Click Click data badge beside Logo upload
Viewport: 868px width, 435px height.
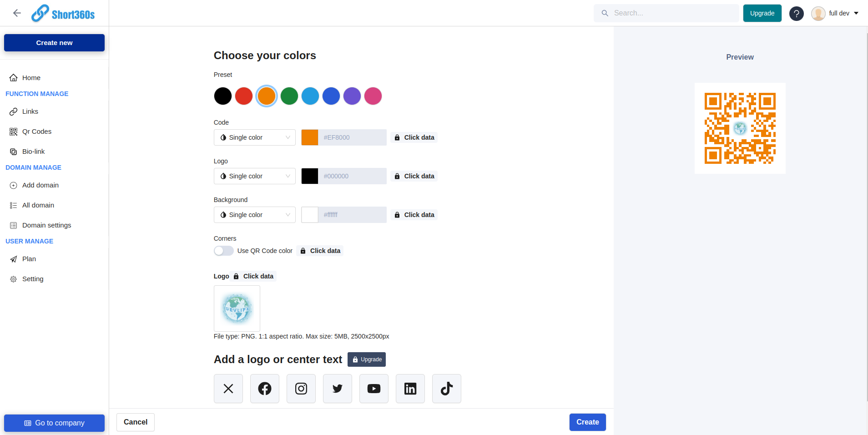253,276
